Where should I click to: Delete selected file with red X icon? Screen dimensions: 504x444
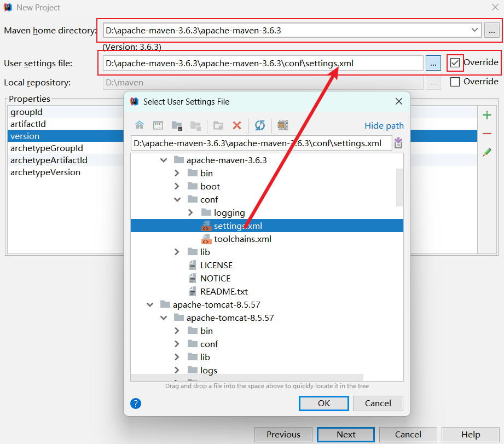[x=237, y=125]
